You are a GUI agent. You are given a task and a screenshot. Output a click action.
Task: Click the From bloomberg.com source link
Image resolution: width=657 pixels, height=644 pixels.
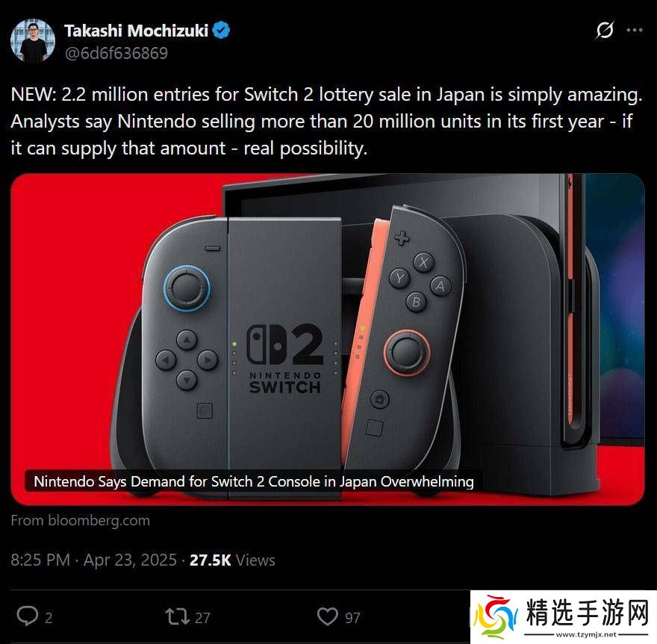point(80,520)
